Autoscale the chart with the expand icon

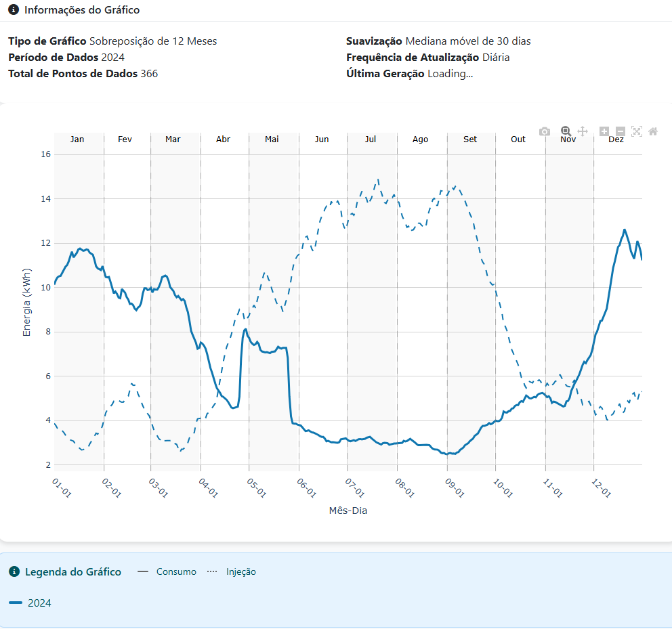(637, 131)
